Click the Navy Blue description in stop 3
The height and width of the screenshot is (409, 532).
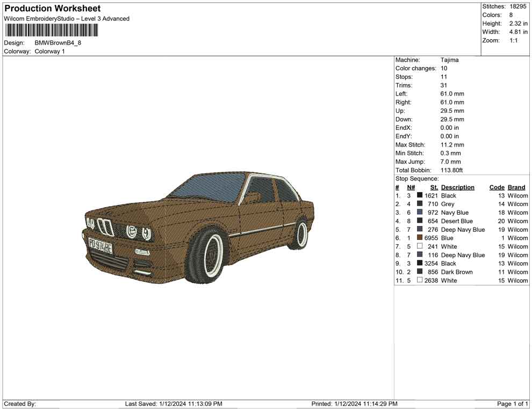tap(455, 213)
